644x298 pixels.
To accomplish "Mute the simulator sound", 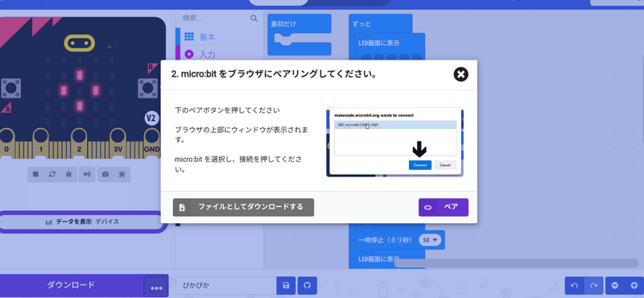I will click(x=87, y=174).
